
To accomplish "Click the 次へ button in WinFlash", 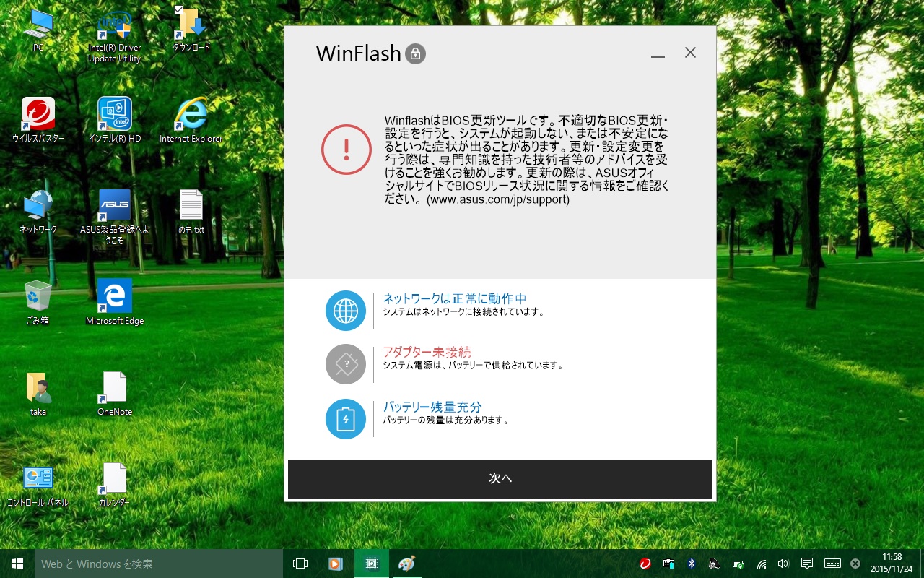I will 500,479.
